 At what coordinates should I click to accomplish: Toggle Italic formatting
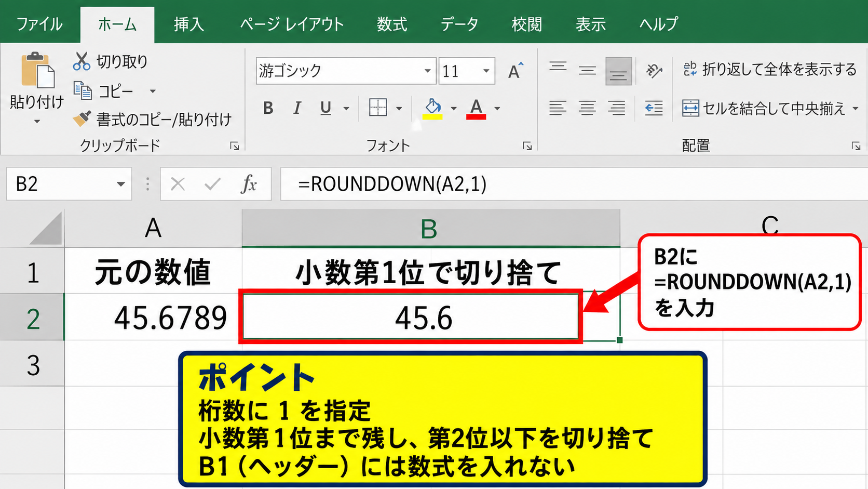(x=297, y=108)
